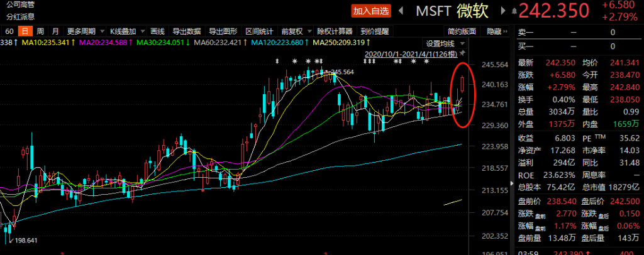The height and width of the screenshot is (255, 644).
Task: Click 导出图形 to export chart image
Action: 223,31
